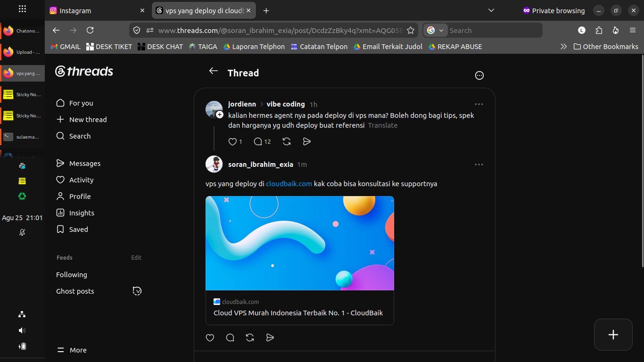Screen dimensions: 644x362
Task: Reply to soran_ibrahim_exia's post
Action: click(230, 337)
